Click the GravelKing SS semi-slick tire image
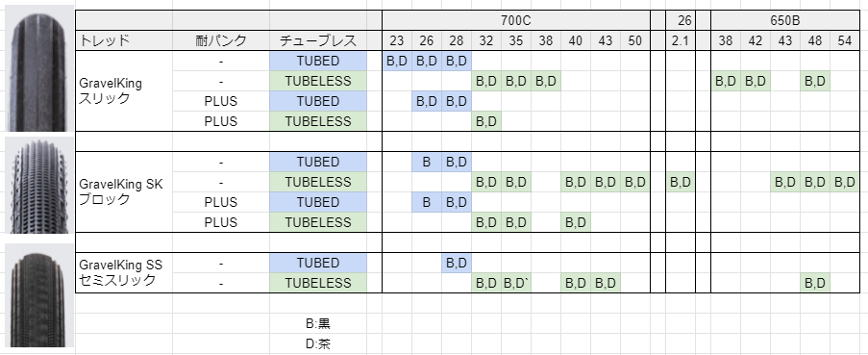Image resolution: width=868 pixels, height=355 pixels. (38, 295)
